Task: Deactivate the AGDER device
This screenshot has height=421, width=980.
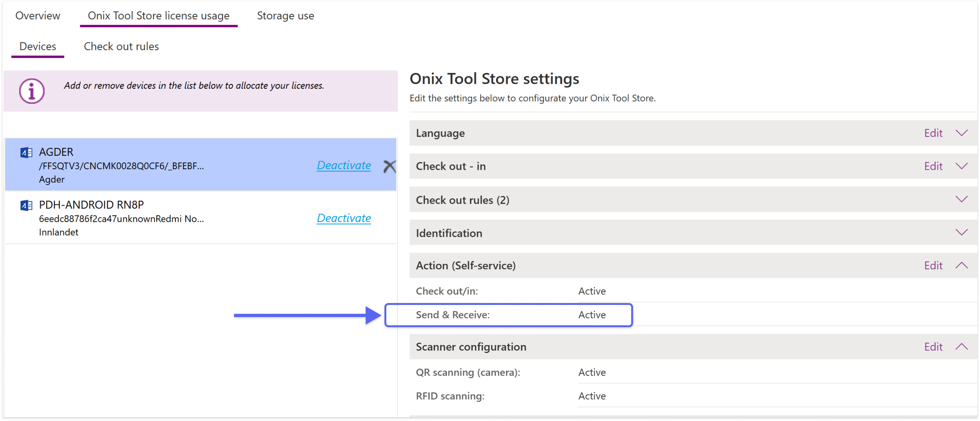Action: [x=344, y=165]
